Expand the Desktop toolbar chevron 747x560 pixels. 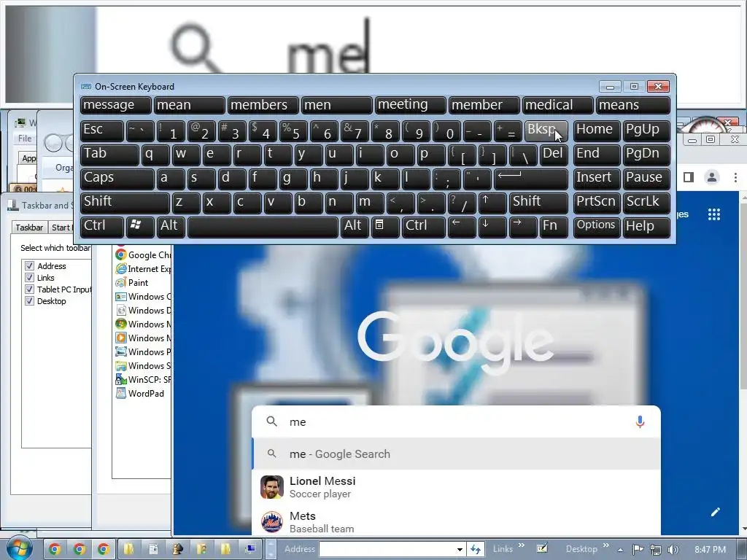[x=606, y=545]
